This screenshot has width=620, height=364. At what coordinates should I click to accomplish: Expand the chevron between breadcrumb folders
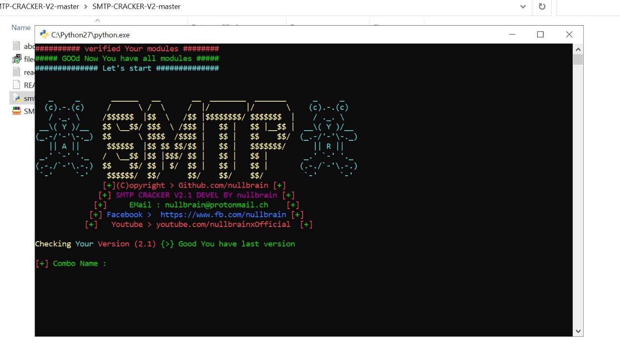(x=86, y=7)
